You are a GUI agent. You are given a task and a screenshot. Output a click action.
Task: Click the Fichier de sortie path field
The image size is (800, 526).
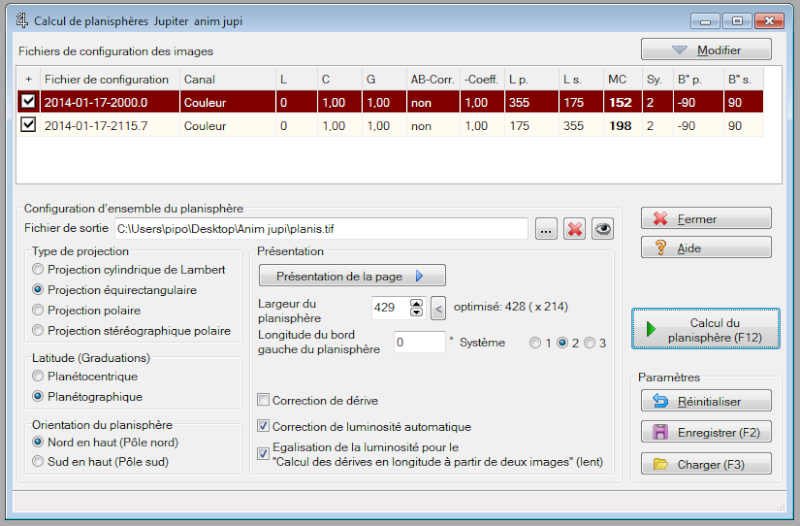(x=321, y=229)
